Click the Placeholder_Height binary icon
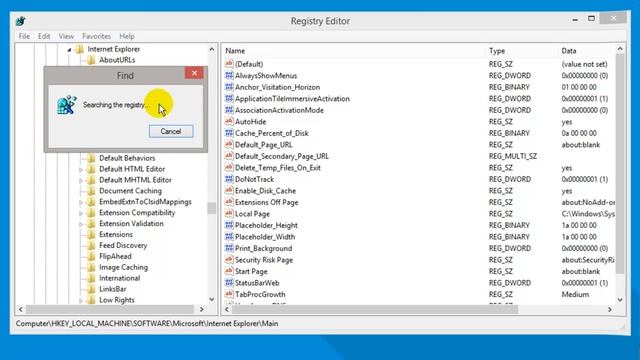The height and width of the screenshot is (360, 640). tap(229, 225)
